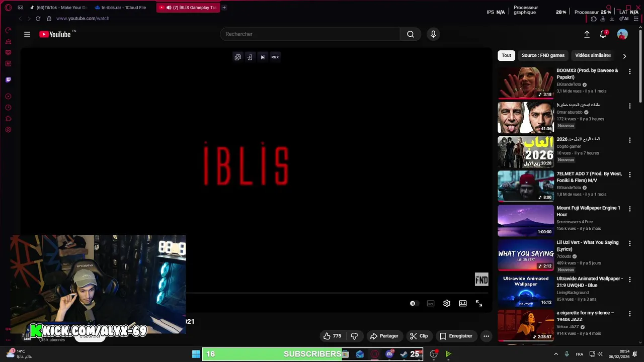This screenshot has height=362, width=644.
Task: Open options menu for Mount Fuji Wallpaper video
Action: (x=629, y=209)
